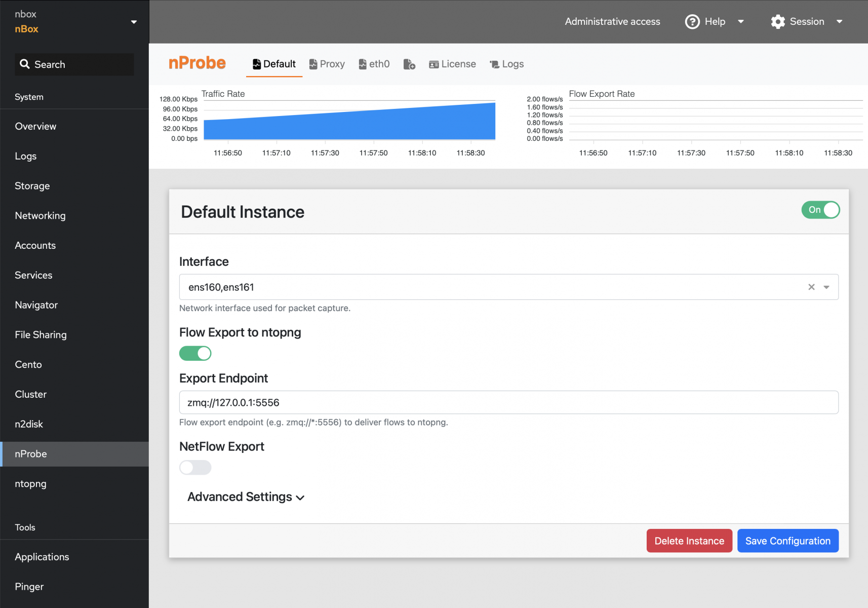Click the Proxy tab file icon

(313, 64)
